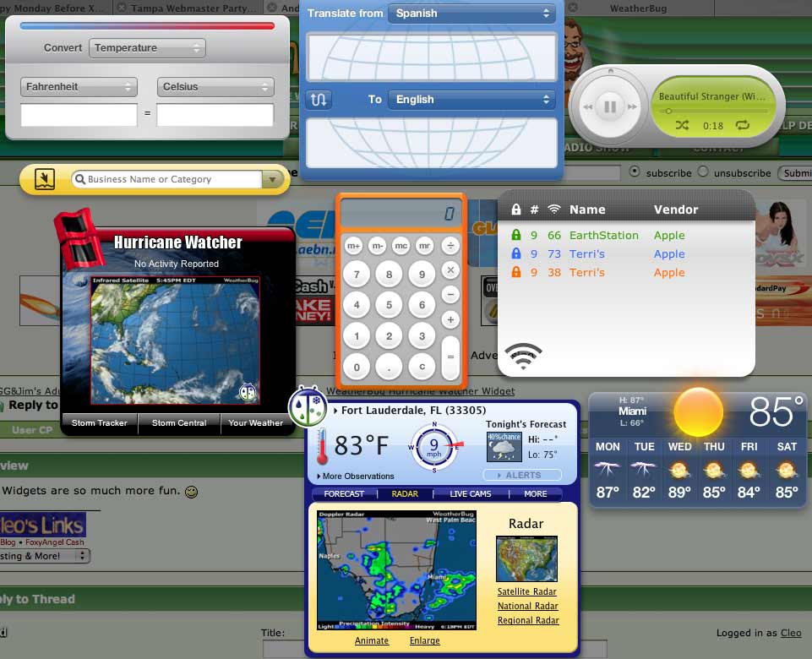
Task: Pause the iTunes widget playback
Action: pyautogui.click(x=608, y=107)
